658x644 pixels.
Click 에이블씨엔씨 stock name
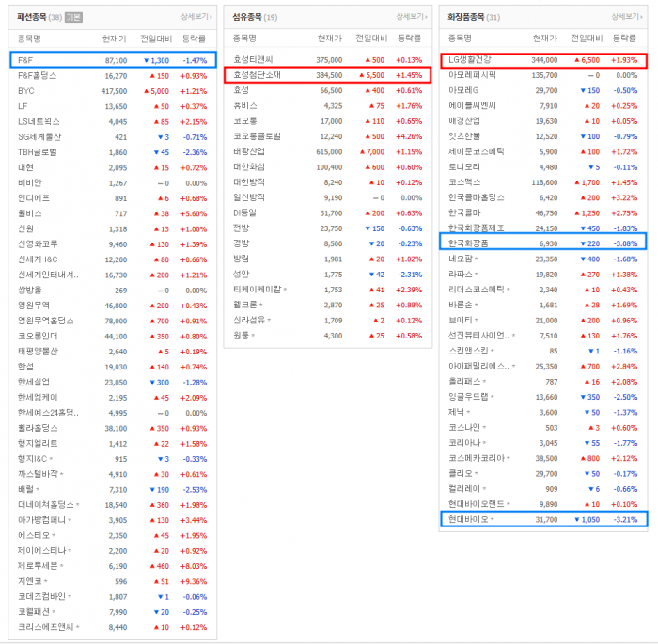point(472,106)
